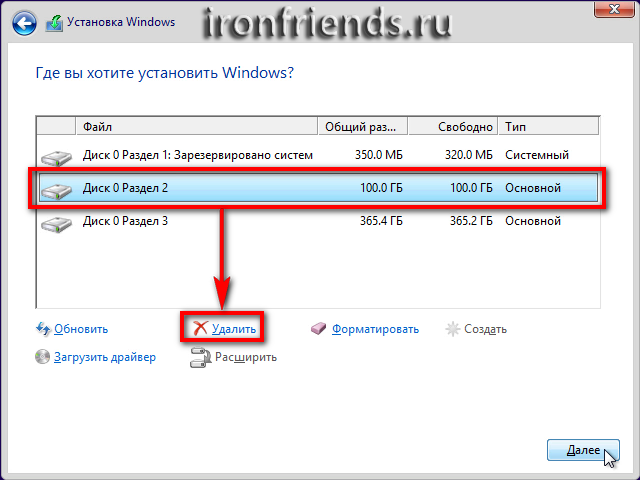Image resolution: width=640 pixels, height=480 pixels.
Task: Open the Загрузить драйвер link
Action: coord(105,357)
